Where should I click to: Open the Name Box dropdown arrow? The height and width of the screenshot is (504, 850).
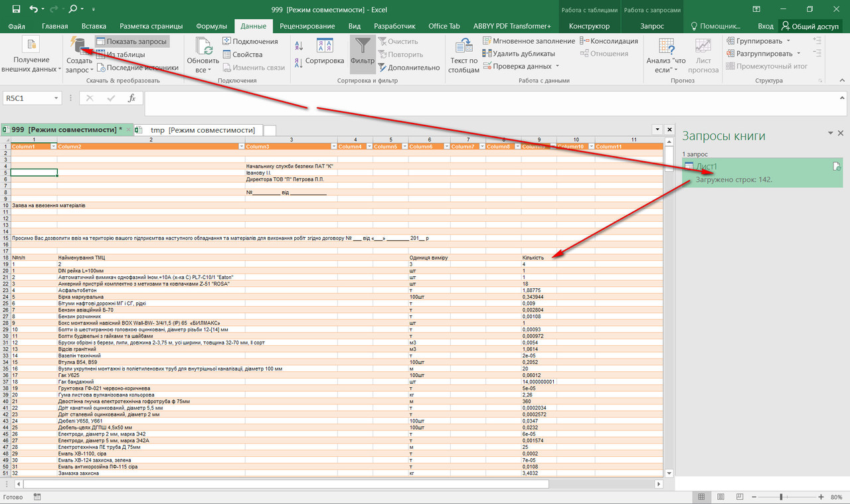point(56,98)
